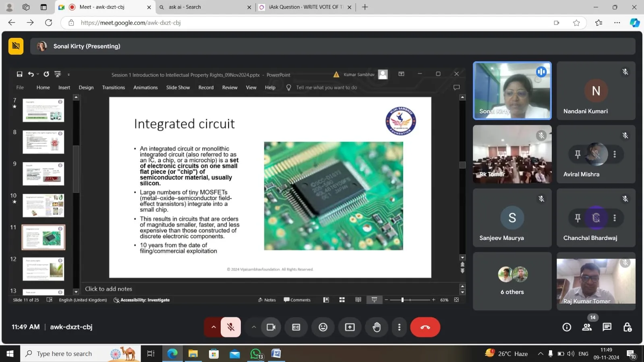Expand video settings arrow beside camera
The image size is (644, 362).
click(x=254, y=327)
